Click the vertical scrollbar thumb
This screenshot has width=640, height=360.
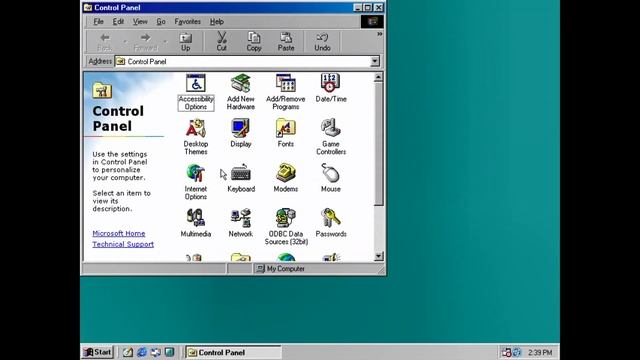tap(378, 144)
